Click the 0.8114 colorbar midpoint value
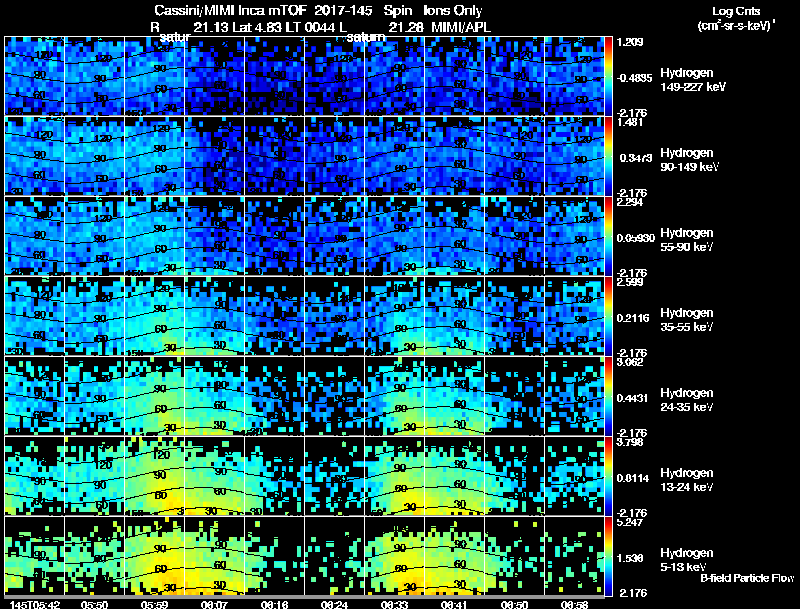This screenshot has width=800, height=609. 633,478
